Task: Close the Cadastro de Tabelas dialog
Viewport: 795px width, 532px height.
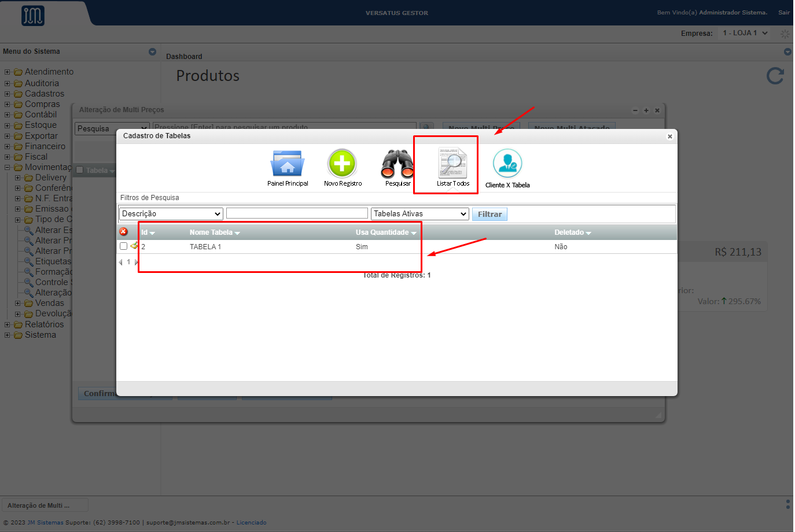Action: point(669,136)
